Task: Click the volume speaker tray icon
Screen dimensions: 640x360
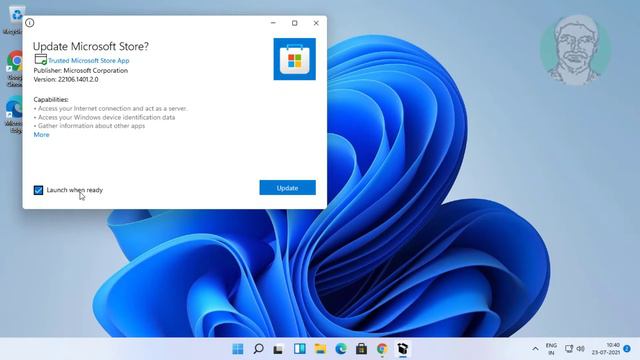Action: (x=580, y=349)
